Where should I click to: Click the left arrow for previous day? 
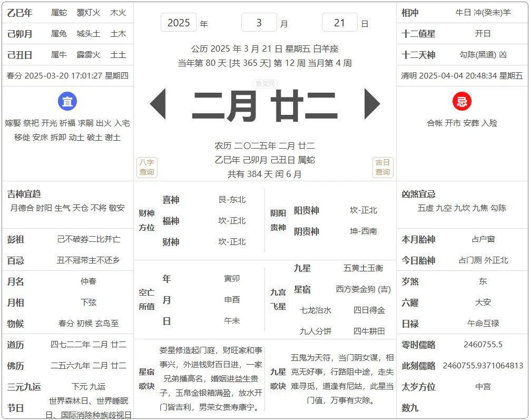158,104
